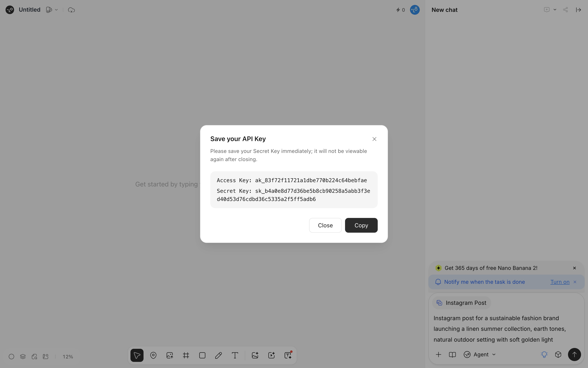Viewport: 588px width, 368px height.
Task: Click the cube model icon in chat input
Action: point(558,355)
